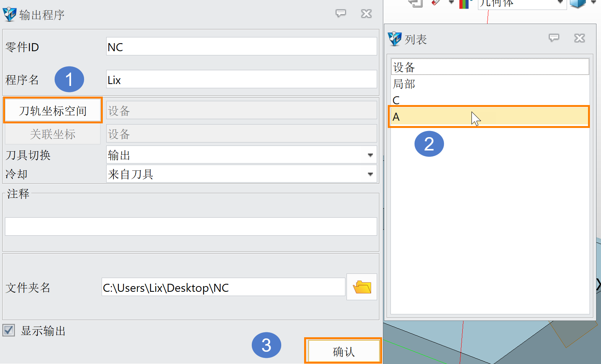The width and height of the screenshot is (601, 364).
Task: Click the 设备 field beside 关联坐标
Action: (x=241, y=134)
